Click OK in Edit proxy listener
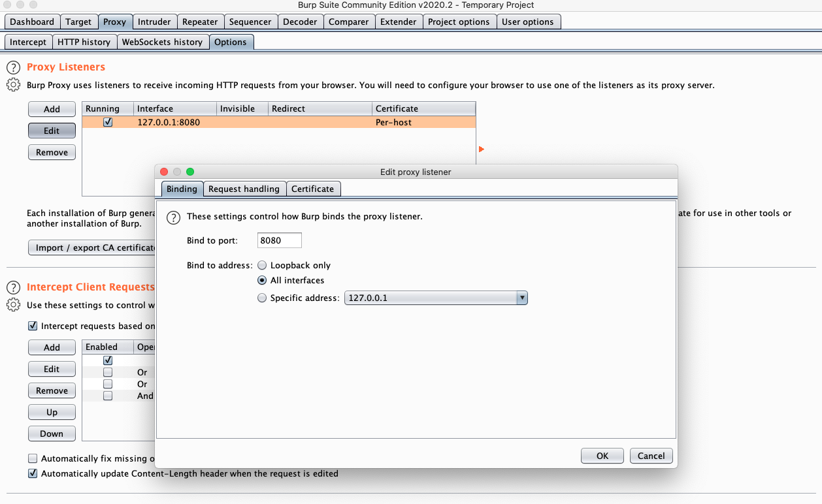The image size is (822, 504). point(602,456)
